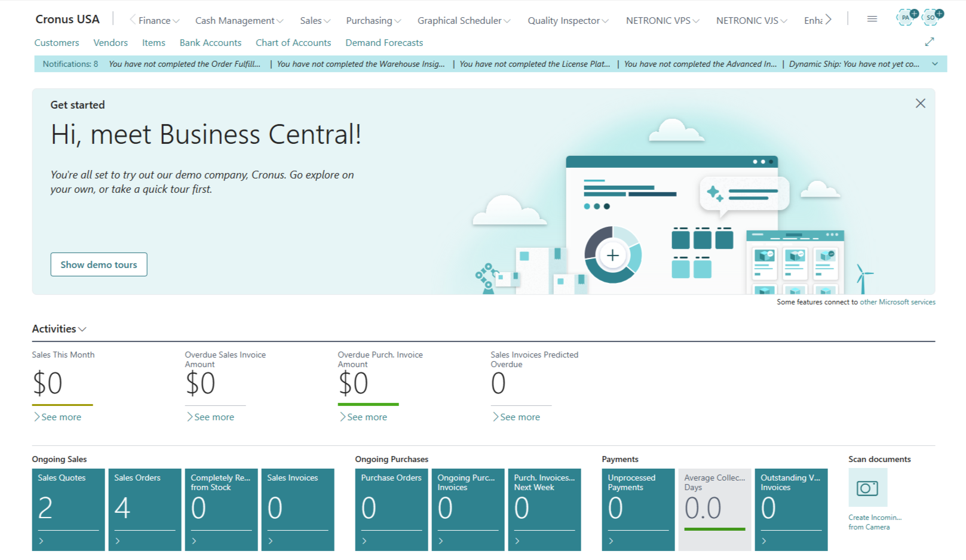
Task: Open the NETRONIC VJS menu
Action: coord(752,20)
